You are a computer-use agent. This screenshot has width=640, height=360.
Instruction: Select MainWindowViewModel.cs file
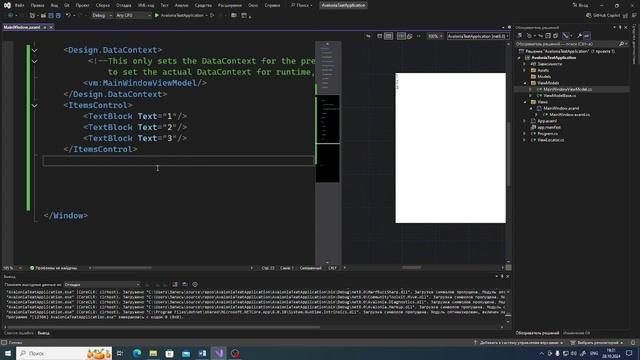(567, 89)
